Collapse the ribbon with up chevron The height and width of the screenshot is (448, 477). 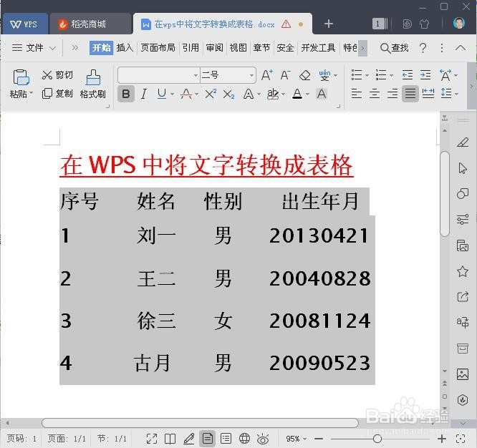point(461,48)
